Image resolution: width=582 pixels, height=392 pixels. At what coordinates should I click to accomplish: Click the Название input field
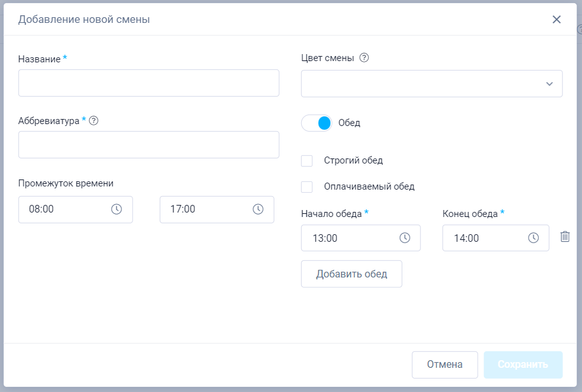coord(149,83)
